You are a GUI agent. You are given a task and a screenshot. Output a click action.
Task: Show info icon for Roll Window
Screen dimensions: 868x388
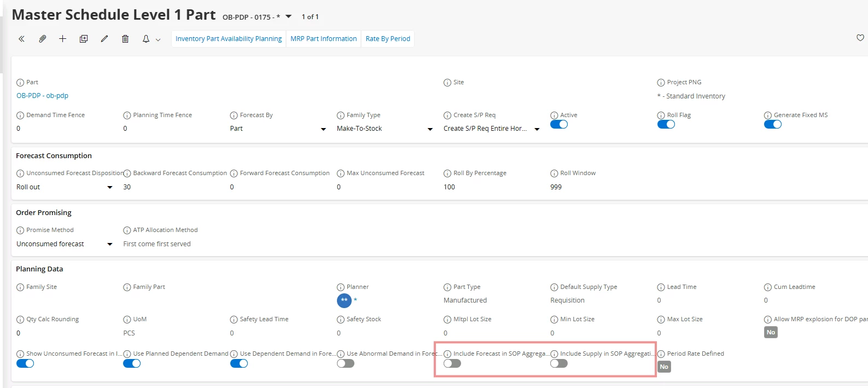click(x=554, y=173)
